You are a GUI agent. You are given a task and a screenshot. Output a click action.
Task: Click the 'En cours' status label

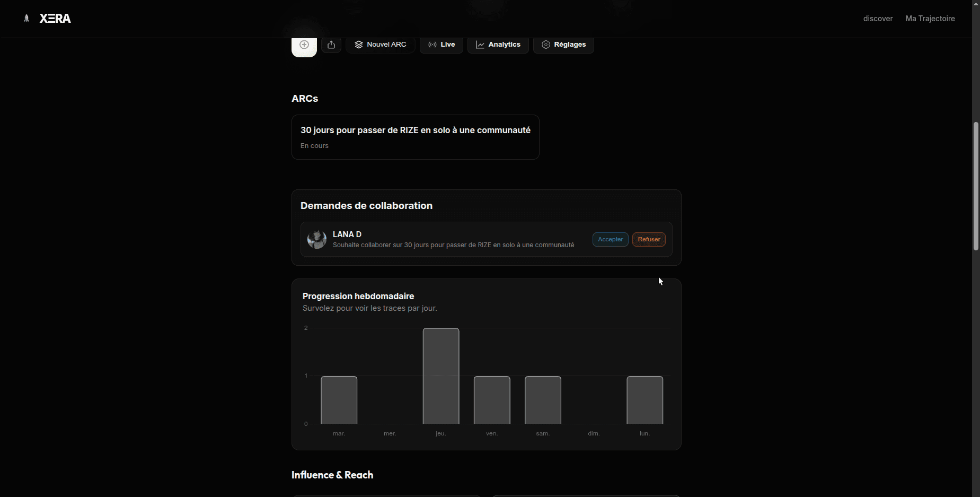pos(314,145)
